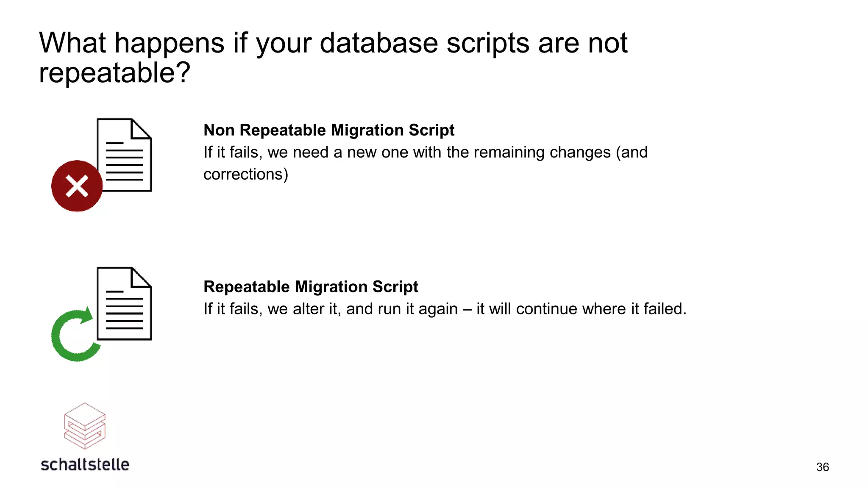
Task: Select the bold "Repeatable Migration Script" heading near green arrow
Action: 311,287
